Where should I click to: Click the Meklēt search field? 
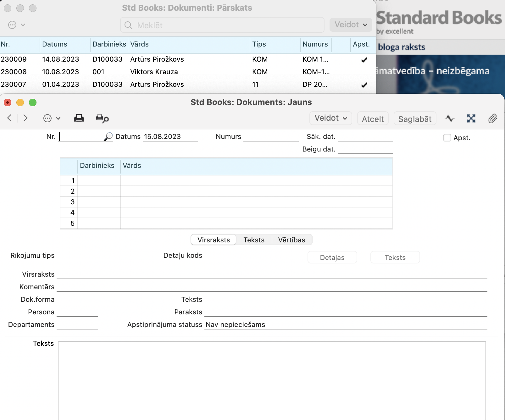coord(222,25)
